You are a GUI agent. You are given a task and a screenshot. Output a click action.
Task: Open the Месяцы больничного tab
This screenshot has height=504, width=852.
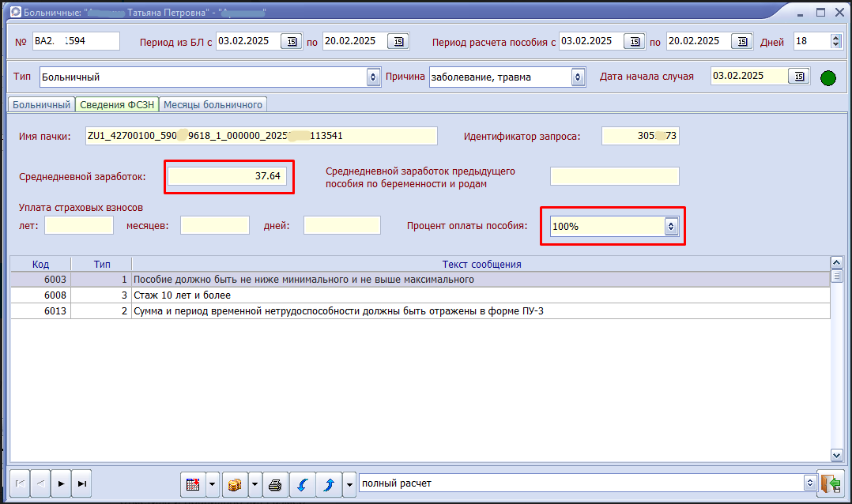coord(213,104)
